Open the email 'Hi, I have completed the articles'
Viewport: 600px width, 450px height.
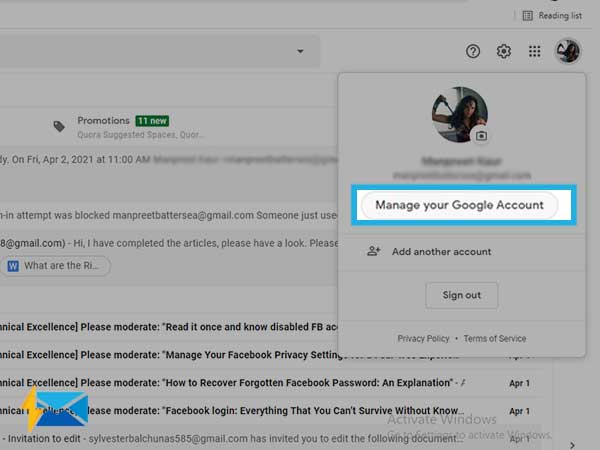click(x=168, y=243)
